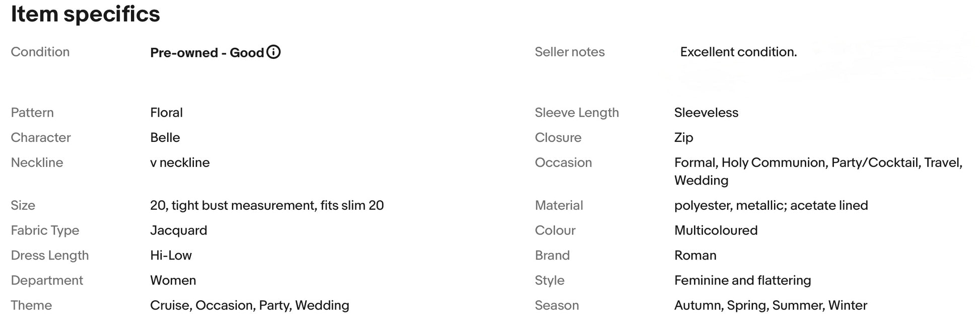980x332 pixels.
Task: Click the Floral pattern value
Action: 166,113
